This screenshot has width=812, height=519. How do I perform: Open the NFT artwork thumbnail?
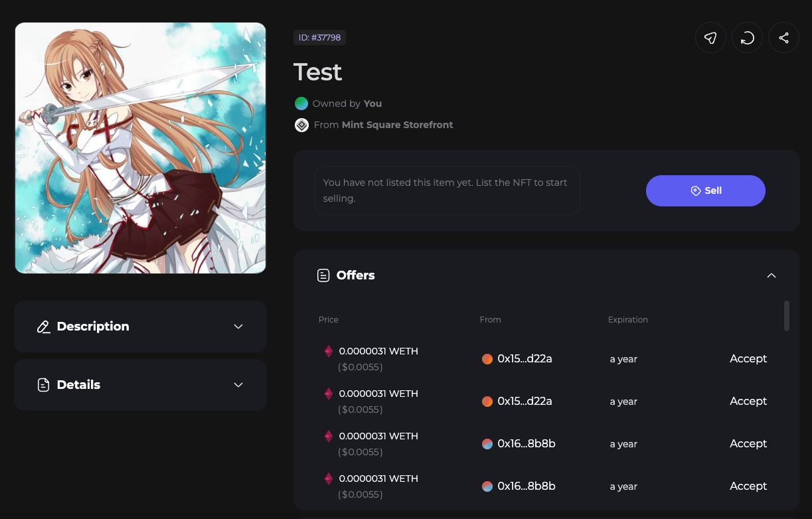140,148
